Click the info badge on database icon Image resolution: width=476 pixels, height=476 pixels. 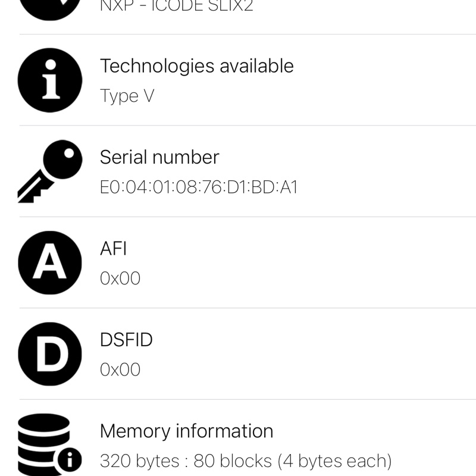pos(70,459)
